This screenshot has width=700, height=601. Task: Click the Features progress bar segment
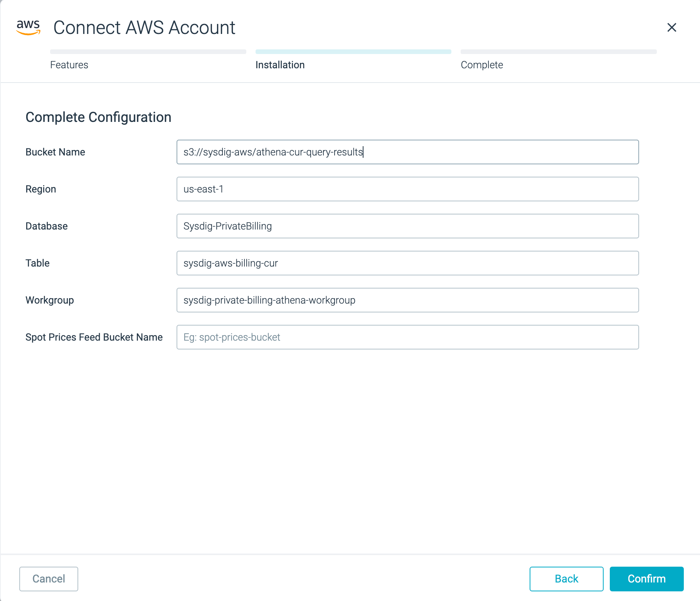tap(148, 52)
